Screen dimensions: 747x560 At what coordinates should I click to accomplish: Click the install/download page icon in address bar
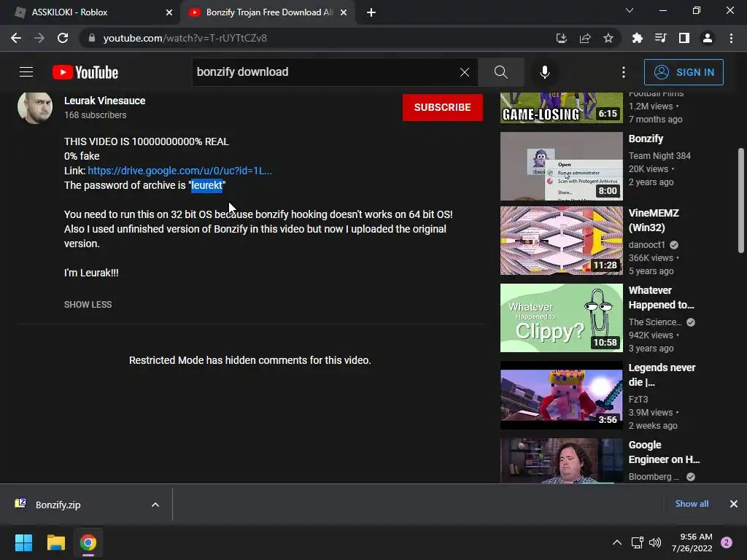click(x=562, y=38)
